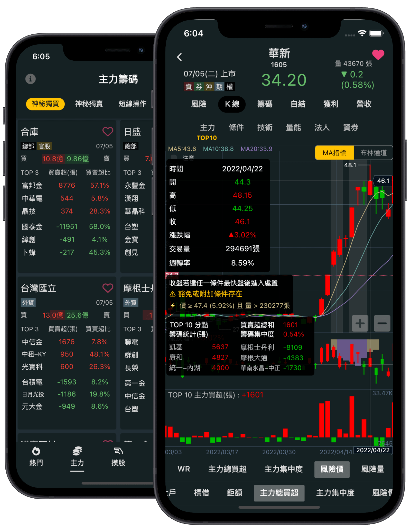Choose 主力集中度 in upper indicator row
The height and width of the screenshot is (532, 411).
(x=284, y=469)
